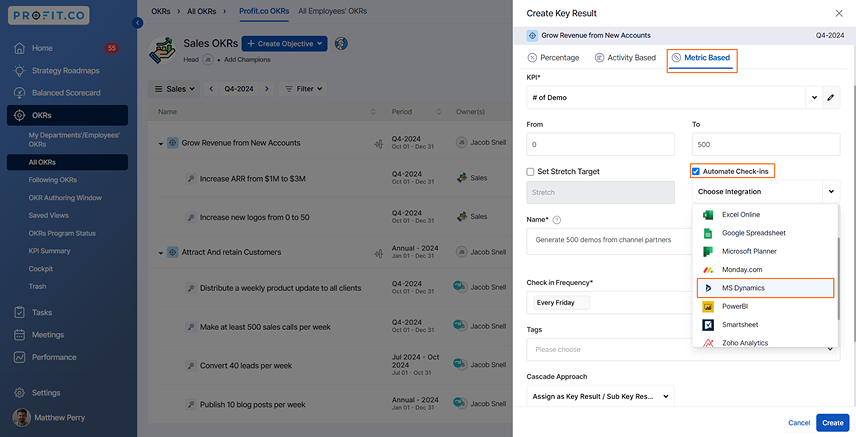This screenshot has width=856, height=437.
Task: Switch to Percentage tab
Action: pyautogui.click(x=553, y=58)
